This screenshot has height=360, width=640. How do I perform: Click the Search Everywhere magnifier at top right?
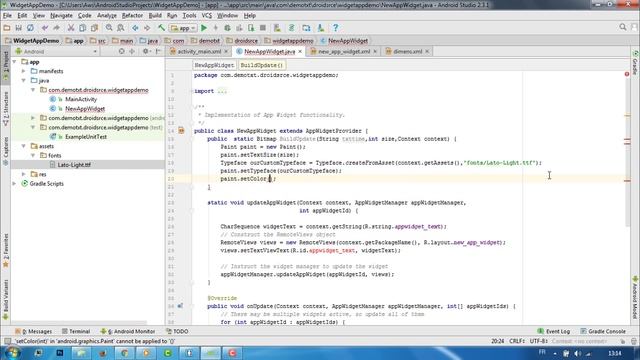(623, 27)
